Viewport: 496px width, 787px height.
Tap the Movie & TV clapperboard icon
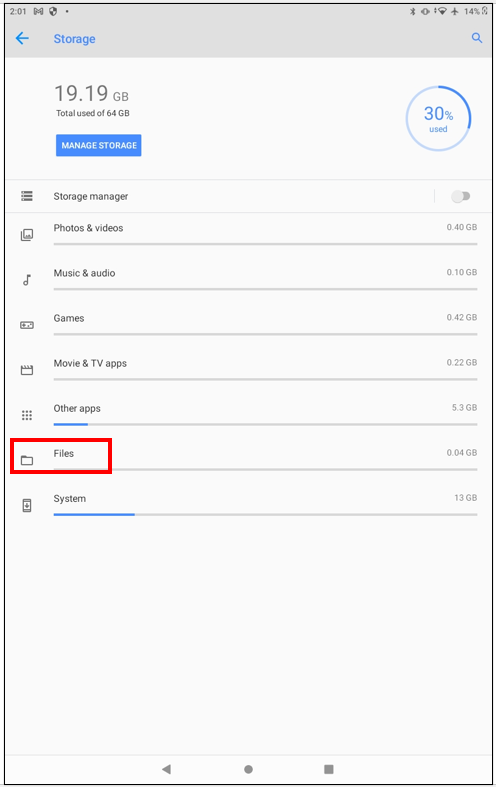click(27, 370)
